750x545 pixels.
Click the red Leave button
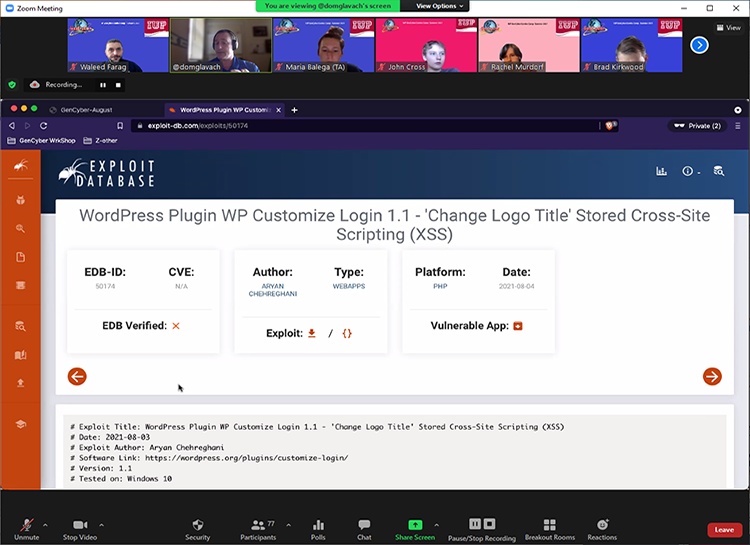tap(724, 530)
